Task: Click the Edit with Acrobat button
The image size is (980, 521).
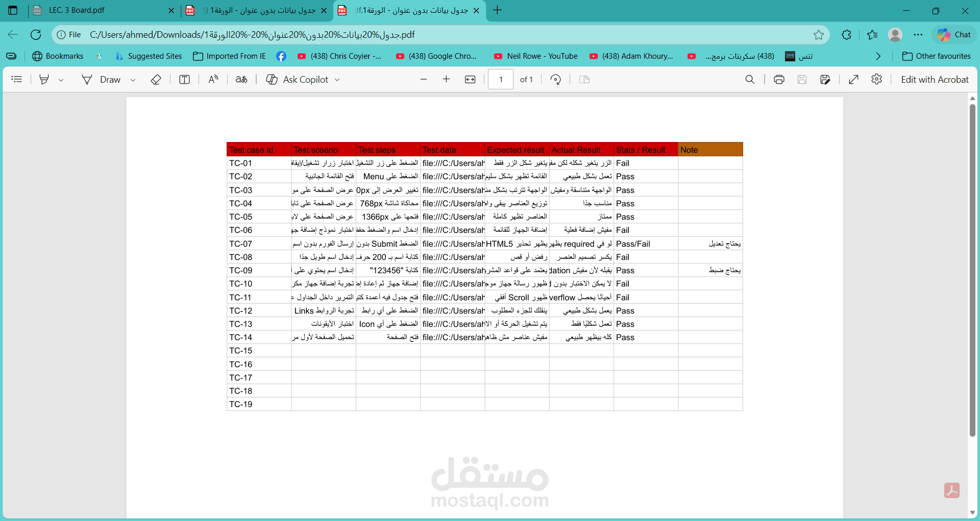Action: [x=935, y=79]
